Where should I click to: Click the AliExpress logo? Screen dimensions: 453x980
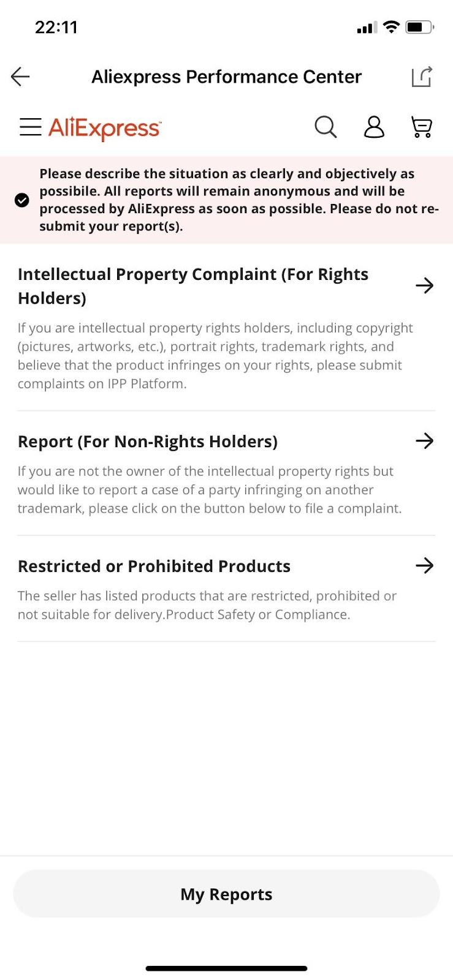(x=105, y=128)
